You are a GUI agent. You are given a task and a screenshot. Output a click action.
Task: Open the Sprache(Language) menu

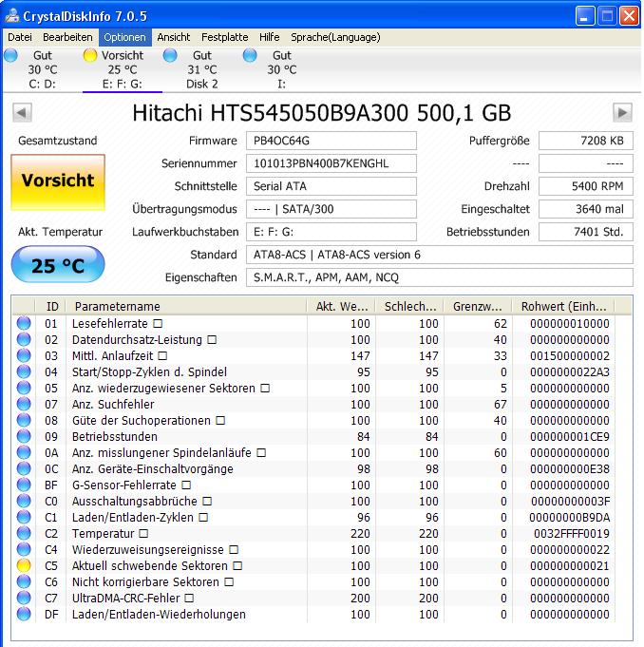[335, 37]
